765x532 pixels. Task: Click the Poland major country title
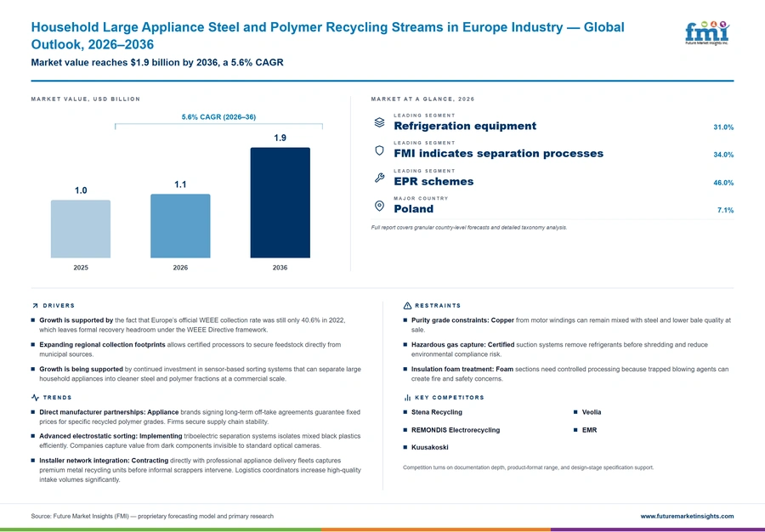(x=413, y=209)
